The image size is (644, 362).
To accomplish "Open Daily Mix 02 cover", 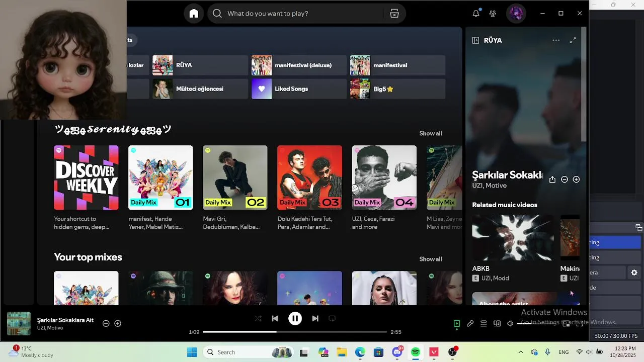I will coord(235,177).
